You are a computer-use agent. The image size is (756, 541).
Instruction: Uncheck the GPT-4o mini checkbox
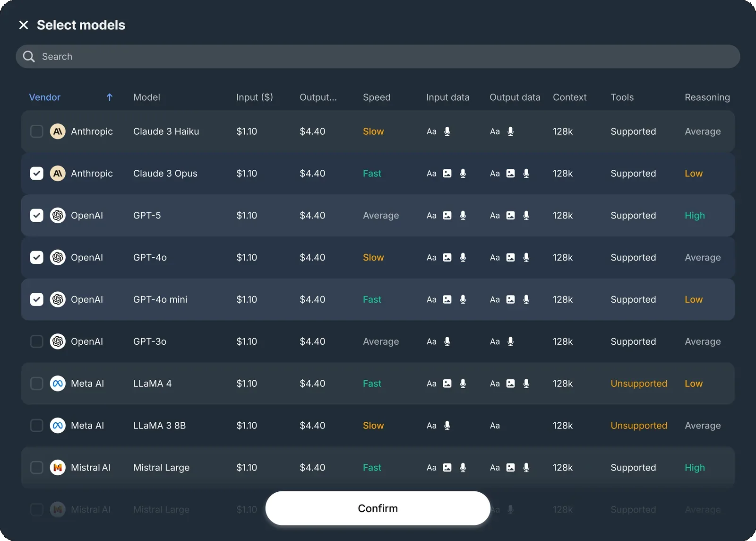[x=37, y=300]
